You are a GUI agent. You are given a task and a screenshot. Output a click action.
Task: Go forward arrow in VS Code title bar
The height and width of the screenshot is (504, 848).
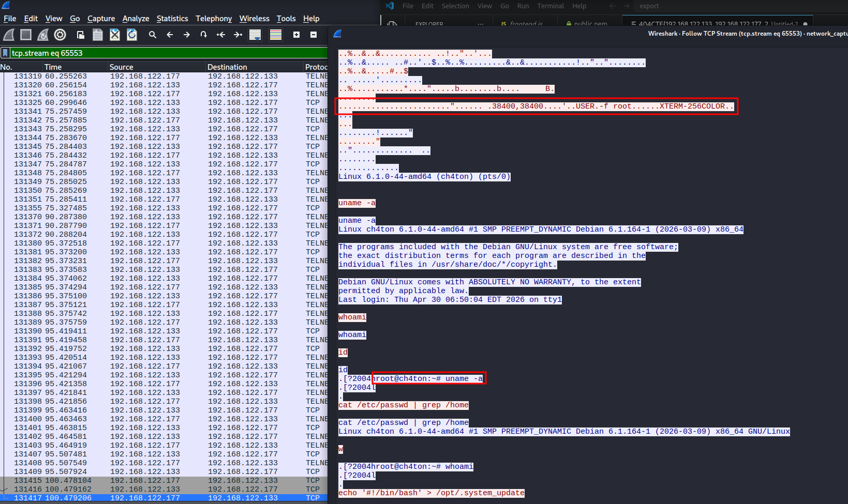coord(627,6)
